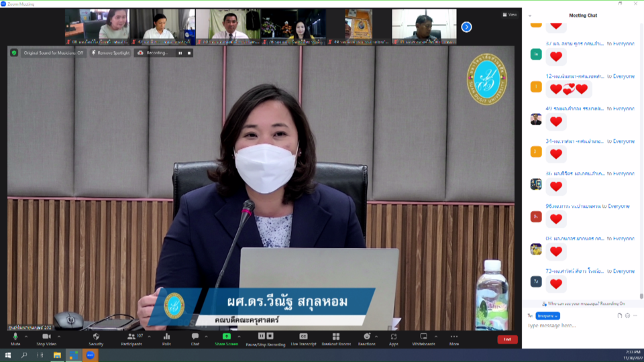Screen dimensions: 644x362
Task: Click the taskbar clock
Action: point(633,355)
